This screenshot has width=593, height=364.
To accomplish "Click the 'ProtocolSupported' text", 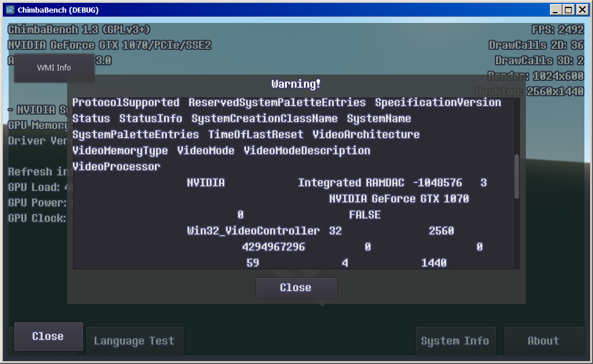I will pyautogui.click(x=126, y=103).
